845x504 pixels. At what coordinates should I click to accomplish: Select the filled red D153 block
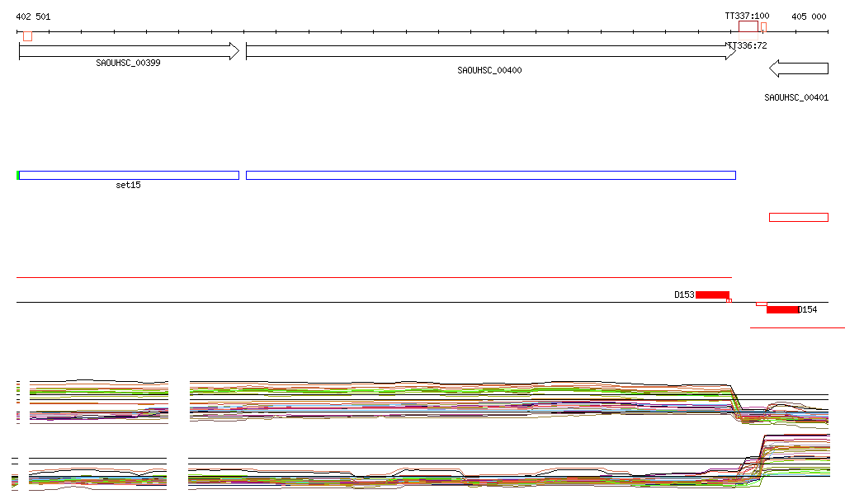[712, 294]
